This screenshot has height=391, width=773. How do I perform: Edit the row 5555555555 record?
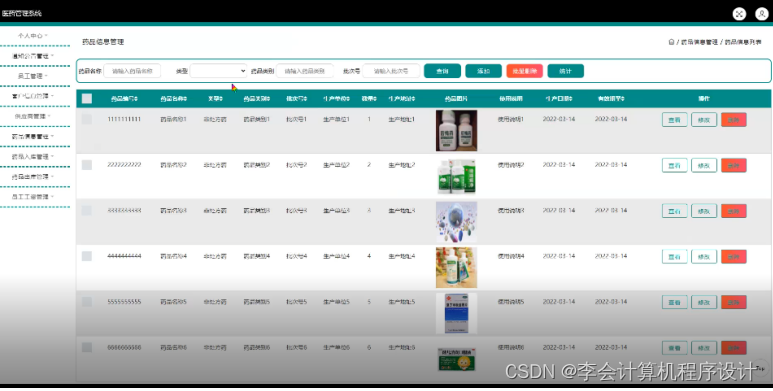(704, 302)
